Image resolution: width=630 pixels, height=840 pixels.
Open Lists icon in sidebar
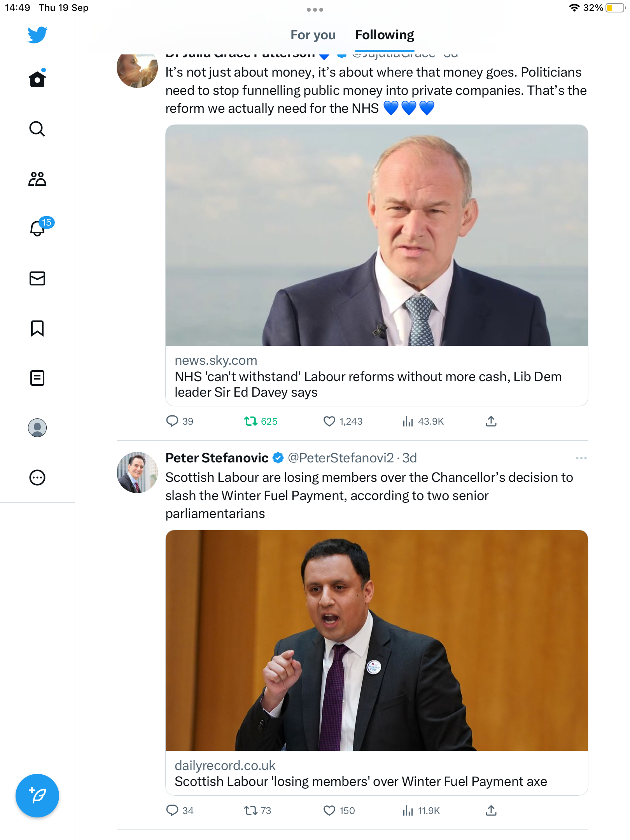pos(37,378)
